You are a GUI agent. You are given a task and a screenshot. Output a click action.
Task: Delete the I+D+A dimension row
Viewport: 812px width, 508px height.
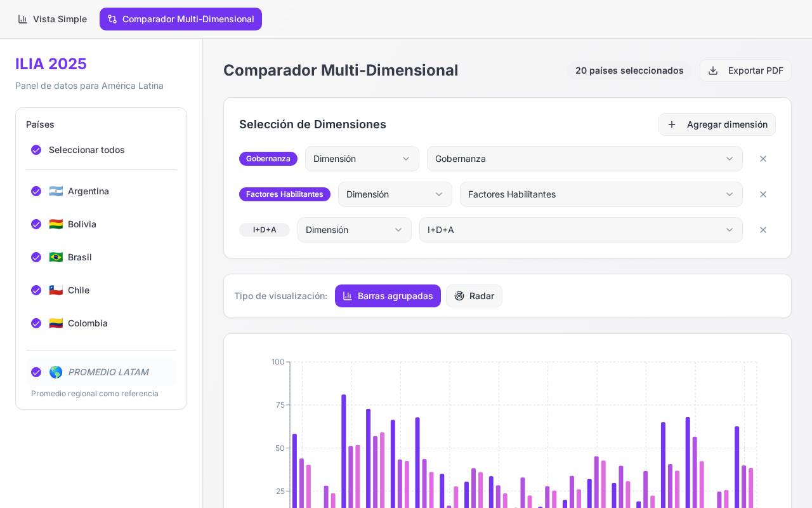(x=763, y=230)
